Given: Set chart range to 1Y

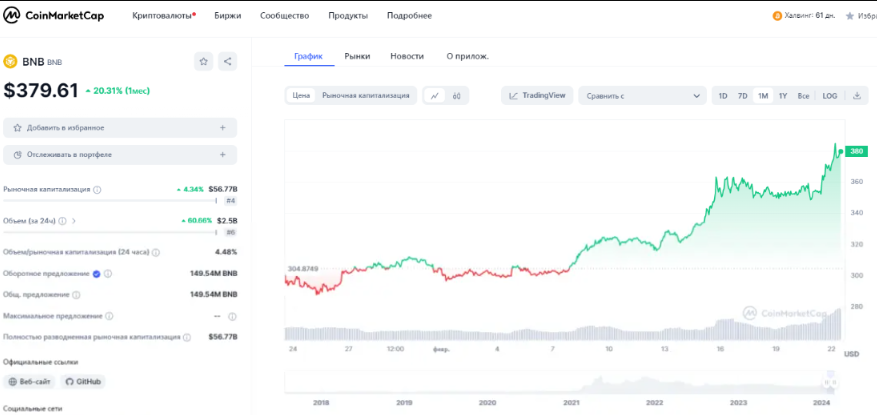Looking at the screenshot, I should (783, 96).
